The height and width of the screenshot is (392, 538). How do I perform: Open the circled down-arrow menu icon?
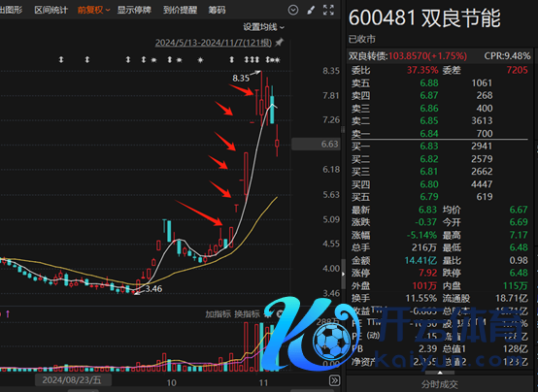coord(293,10)
